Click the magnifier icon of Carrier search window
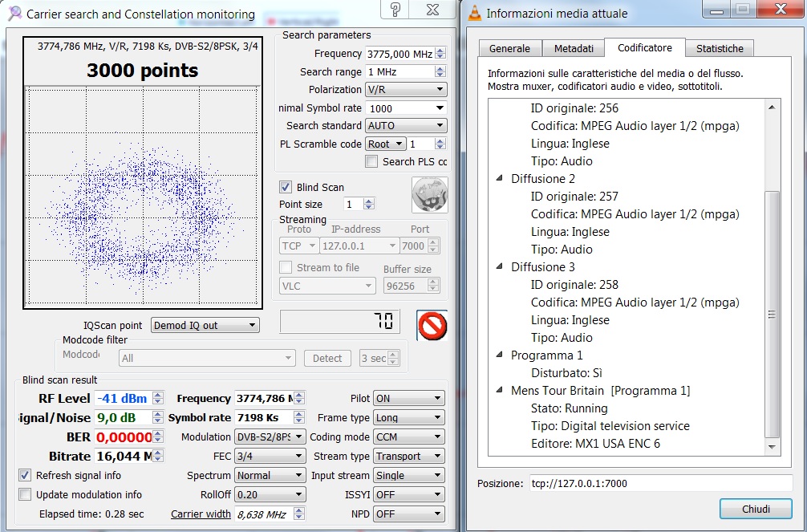Screen dimensions: 807x532 pos(14,14)
